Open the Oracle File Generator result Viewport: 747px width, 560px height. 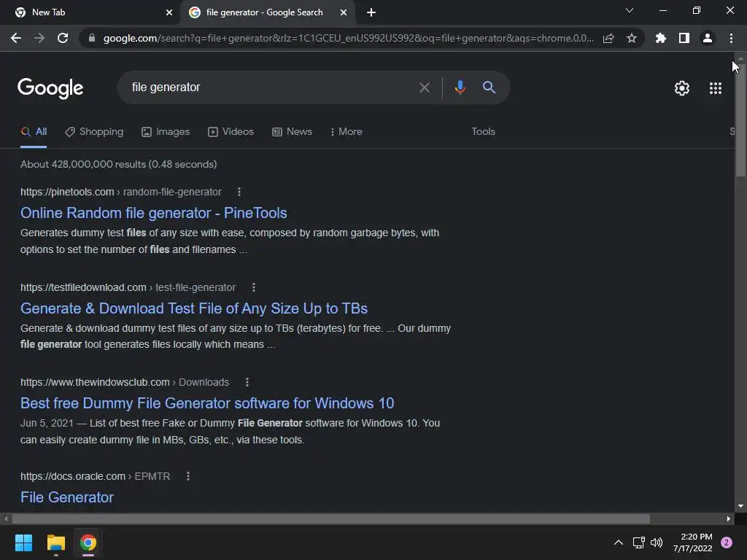[x=67, y=497]
